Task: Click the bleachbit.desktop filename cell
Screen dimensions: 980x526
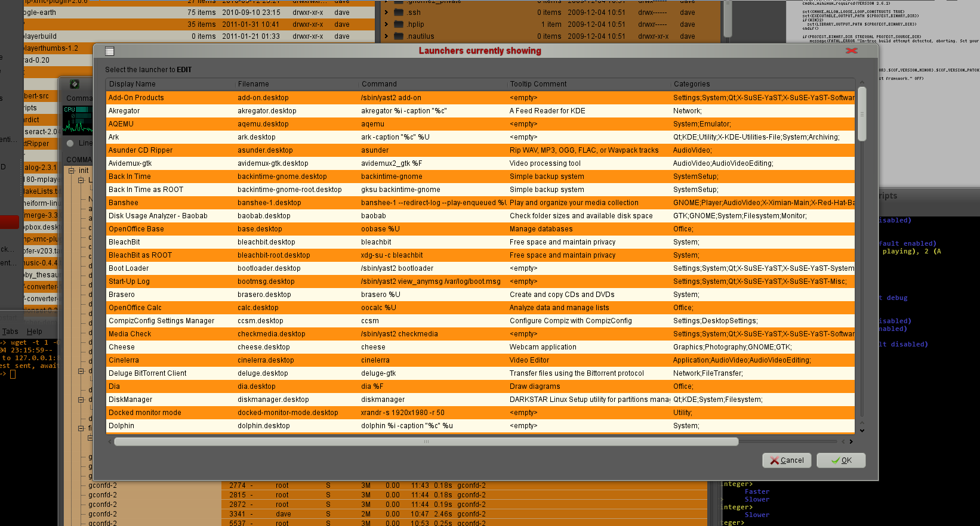Action: [297, 242]
